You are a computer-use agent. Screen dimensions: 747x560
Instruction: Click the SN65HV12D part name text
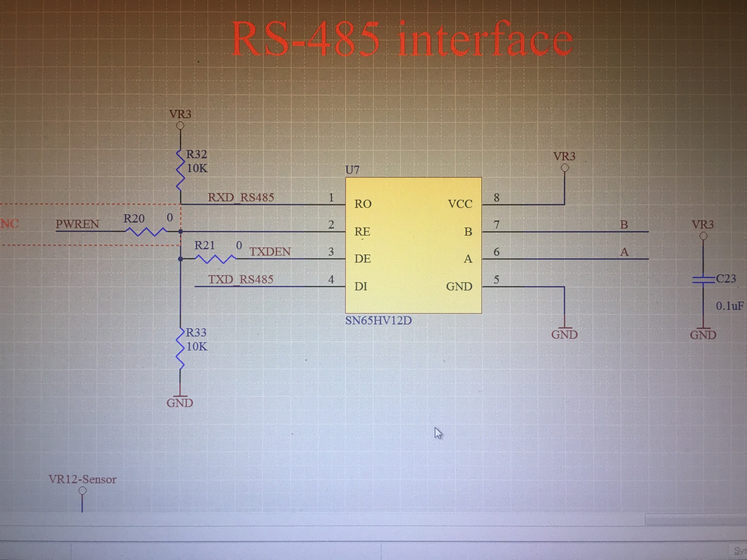(378, 320)
